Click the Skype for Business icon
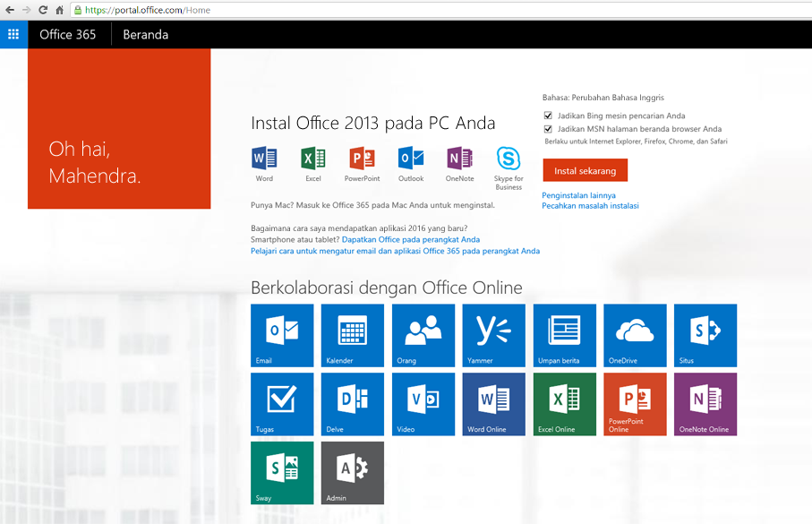 pos(509,159)
